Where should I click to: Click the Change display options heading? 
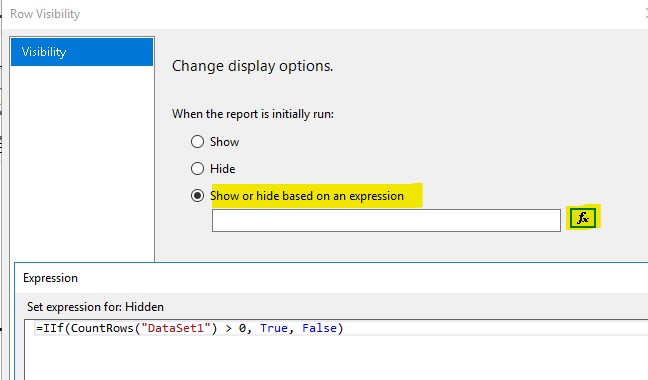(x=253, y=66)
